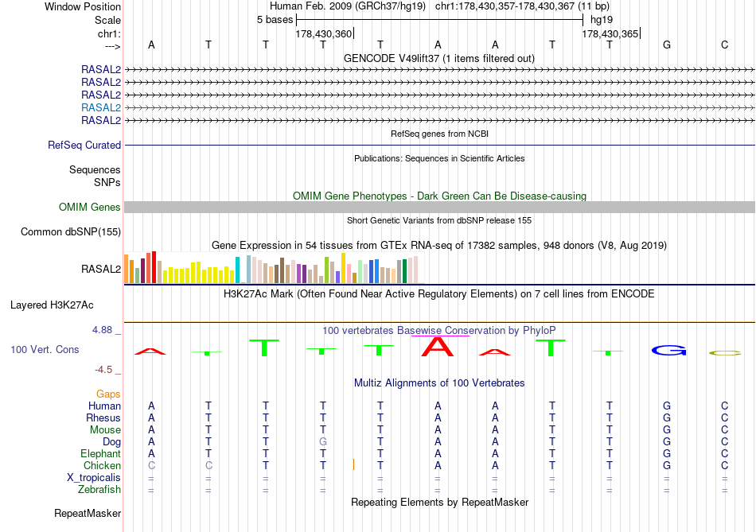Click the 'Dog' alignment row label
Viewport: 756px width, 532px height.
click(x=111, y=442)
